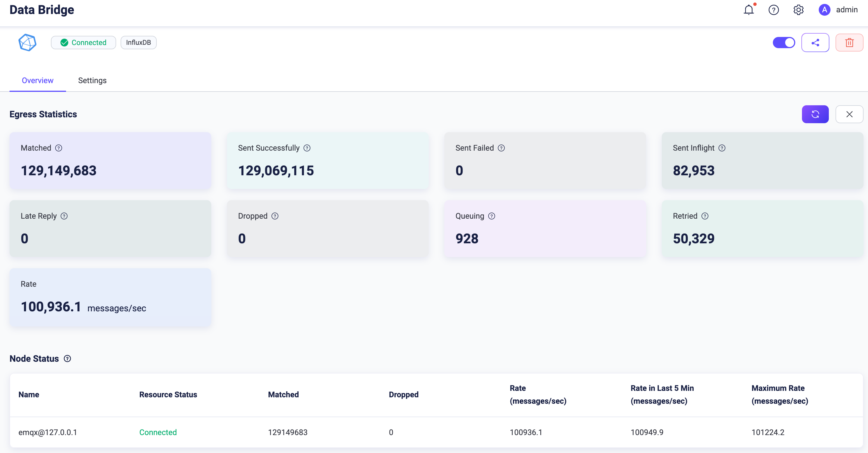Screen dimensions: 868x453
Task: Click the emqx@127.0.0.1 node name link
Action: [49, 432]
